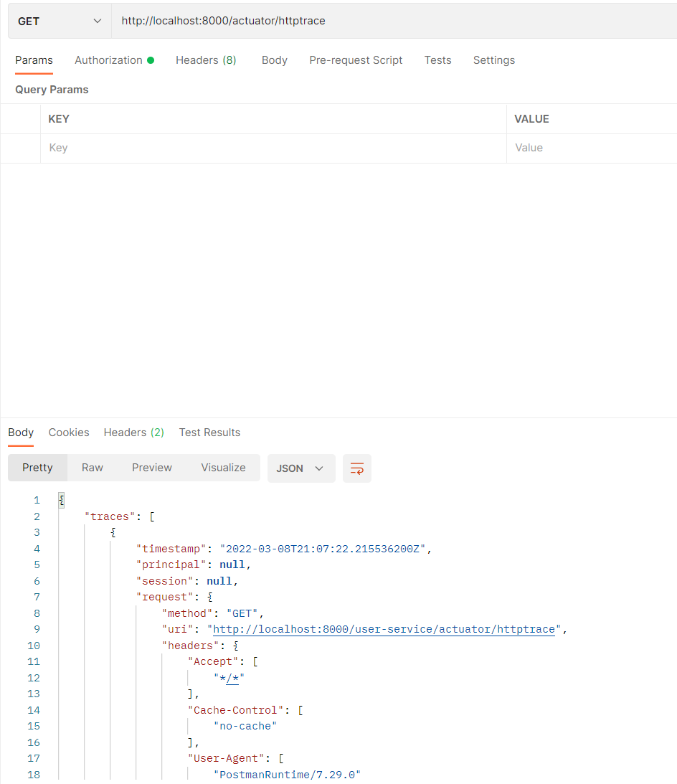677x784 pixels.
Task: Select the response Body tab
Action: point(21,433)
